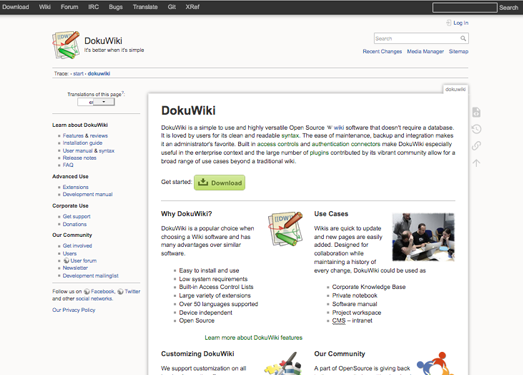This screenshot has width=523, height=375.
Task: Open IRC in top dark bar
Action: pos(93,7)
